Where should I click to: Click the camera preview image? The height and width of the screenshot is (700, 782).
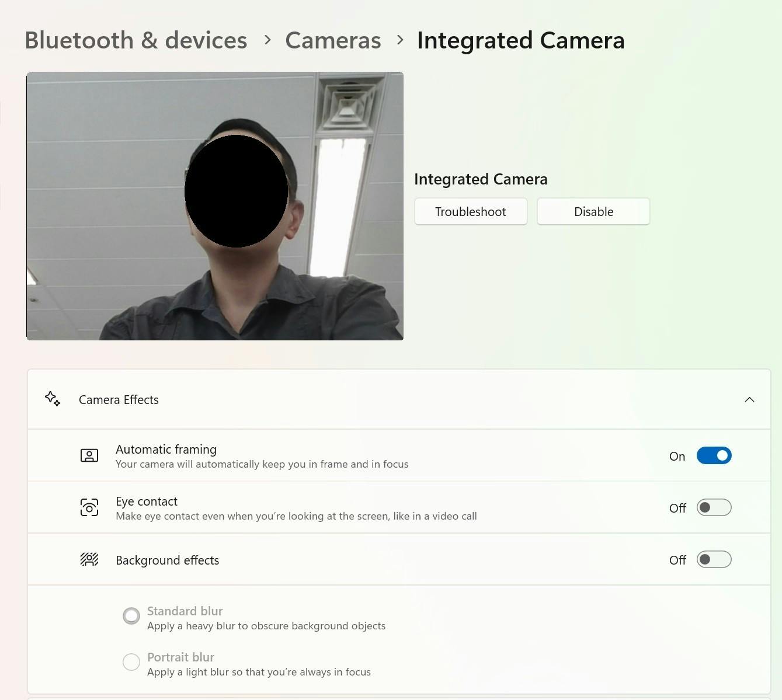(215, 206)
